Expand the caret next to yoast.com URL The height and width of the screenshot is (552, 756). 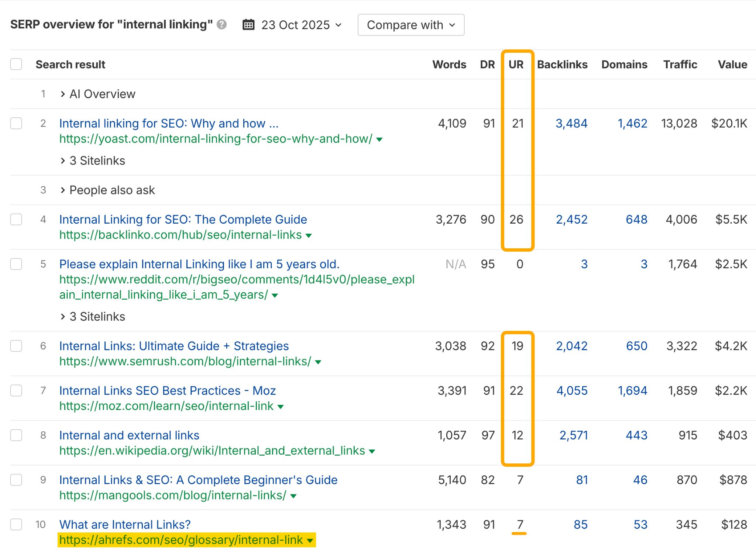click(x=379, y=139)
